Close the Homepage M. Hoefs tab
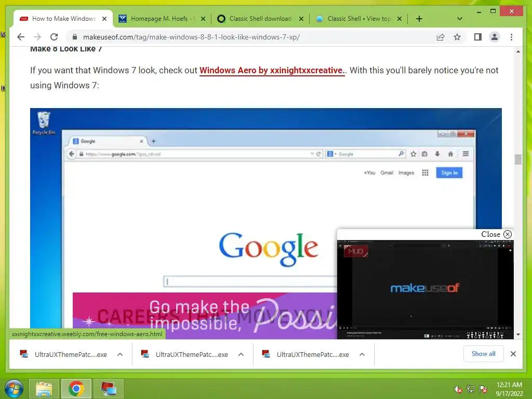The image size is (532, 399). click(203, 19)
